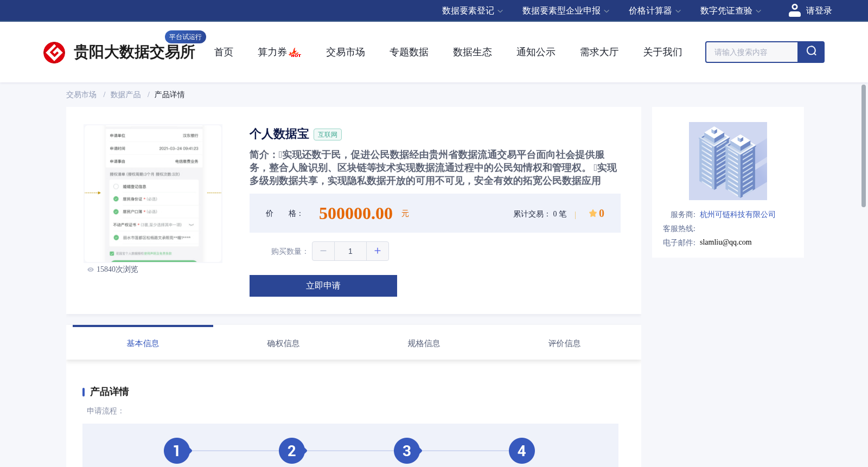868x467 pixels.
Task: Click the eye views icon
Action: [91, 270]
